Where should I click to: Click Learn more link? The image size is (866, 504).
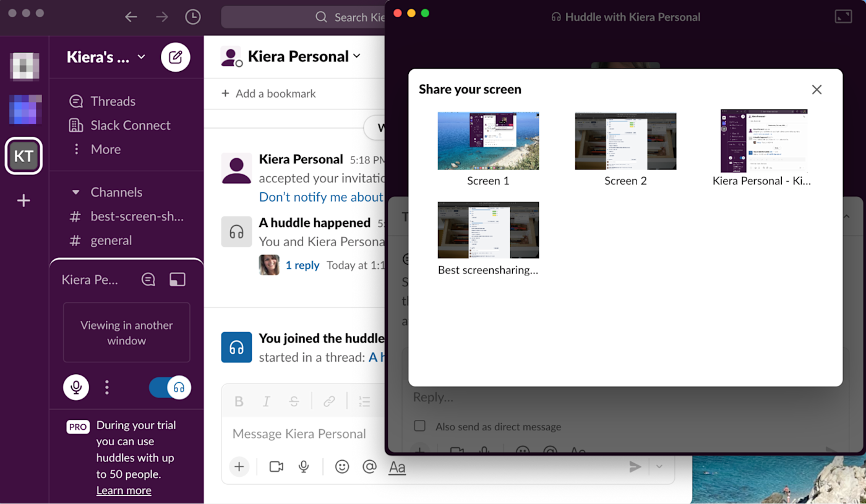(x=124, y=490)
